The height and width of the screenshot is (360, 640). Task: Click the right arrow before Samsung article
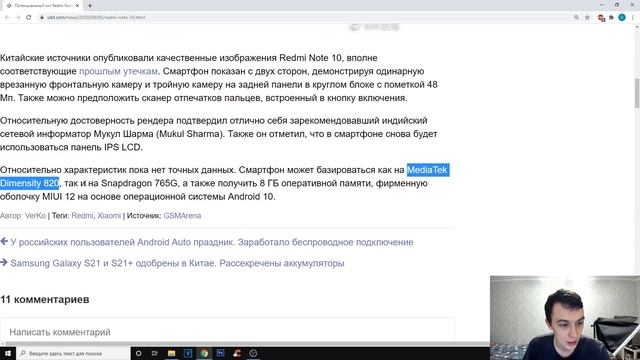coord(4,262)
